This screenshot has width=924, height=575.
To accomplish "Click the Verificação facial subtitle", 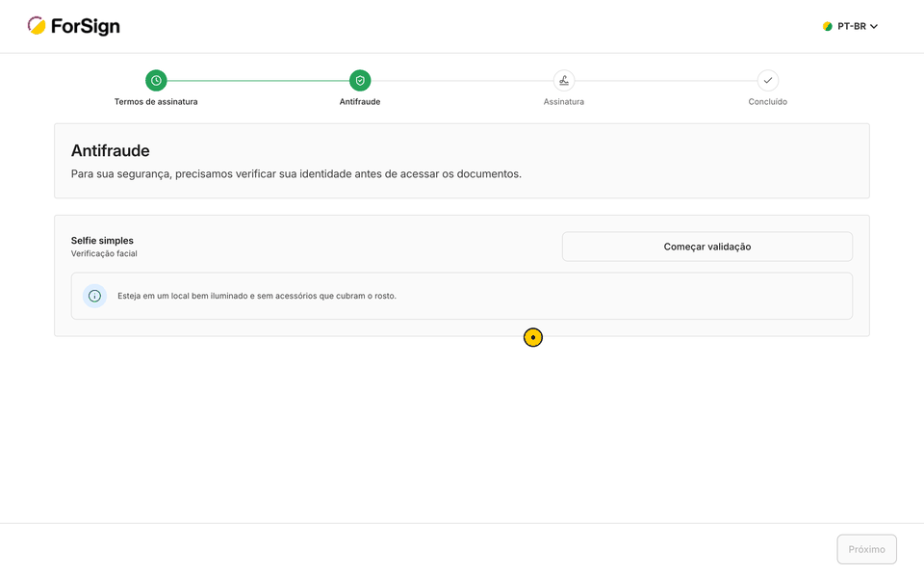I will pyautogui.click(x=104, y=253).
